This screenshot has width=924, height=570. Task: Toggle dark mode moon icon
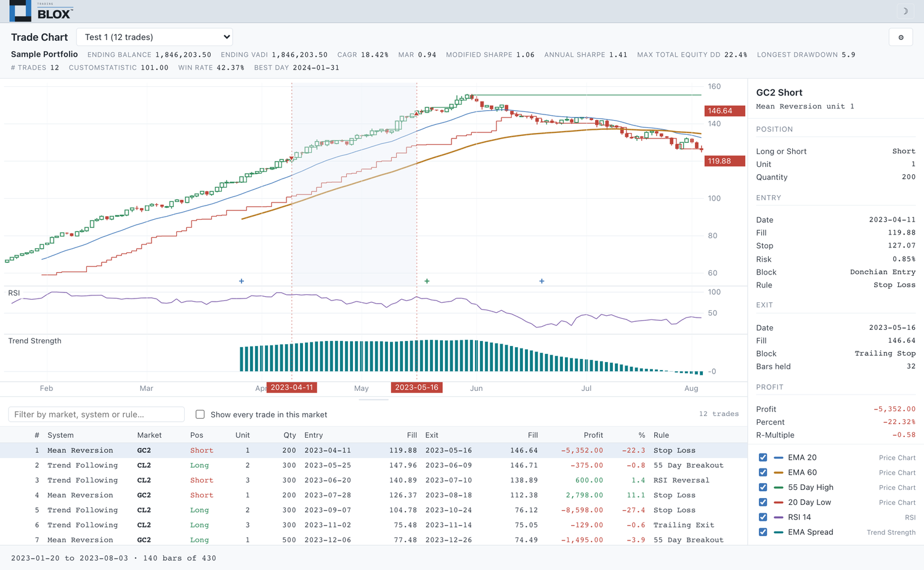(905, 11)
